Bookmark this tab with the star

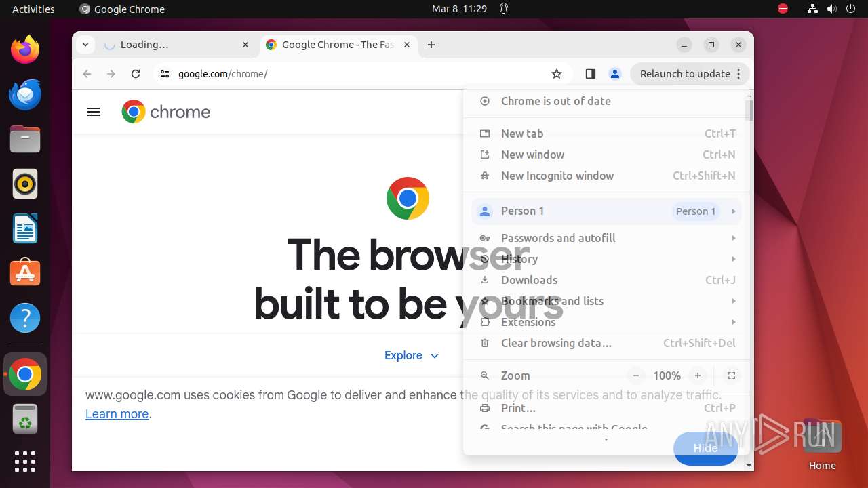click(557, 74)
